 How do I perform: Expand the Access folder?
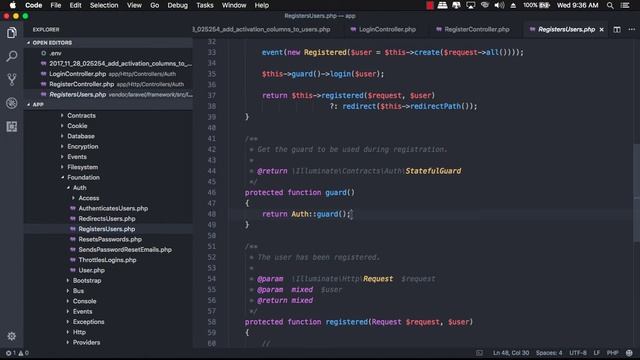pos(73,198)
